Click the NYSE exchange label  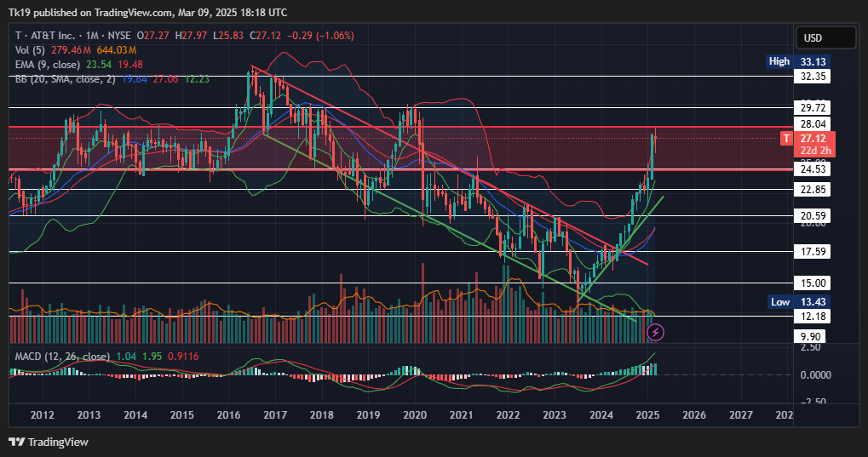[x=119, y=36]
